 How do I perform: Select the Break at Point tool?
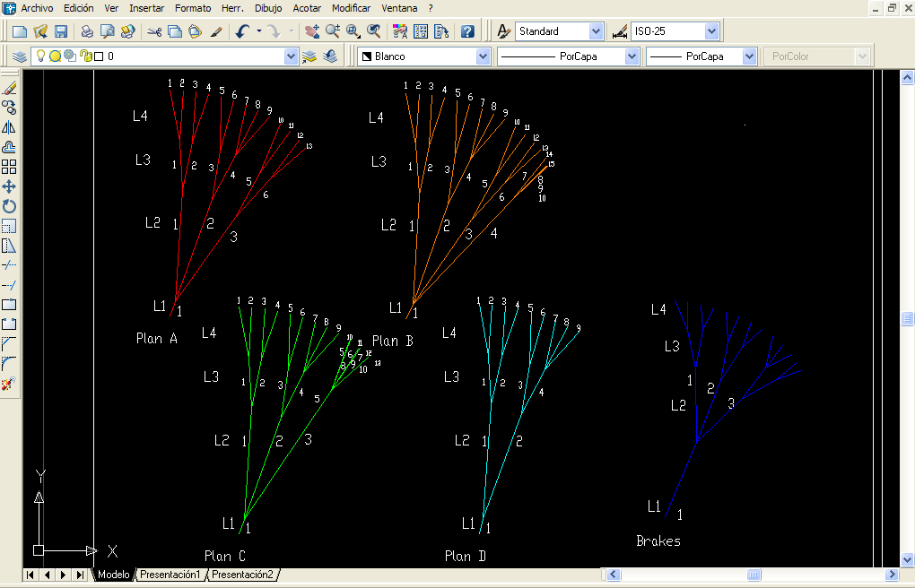9,305
